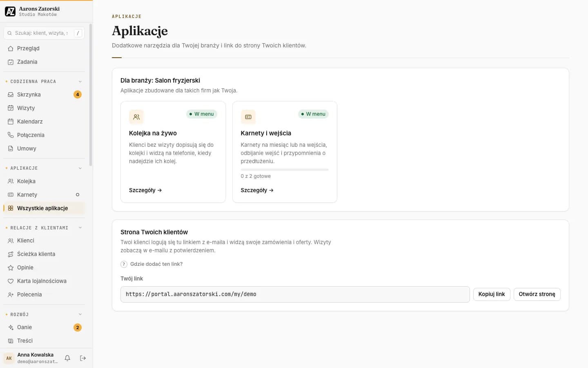
Task: Collapse the Aplikacje sidebar section
Action: (x=80, y=168)
